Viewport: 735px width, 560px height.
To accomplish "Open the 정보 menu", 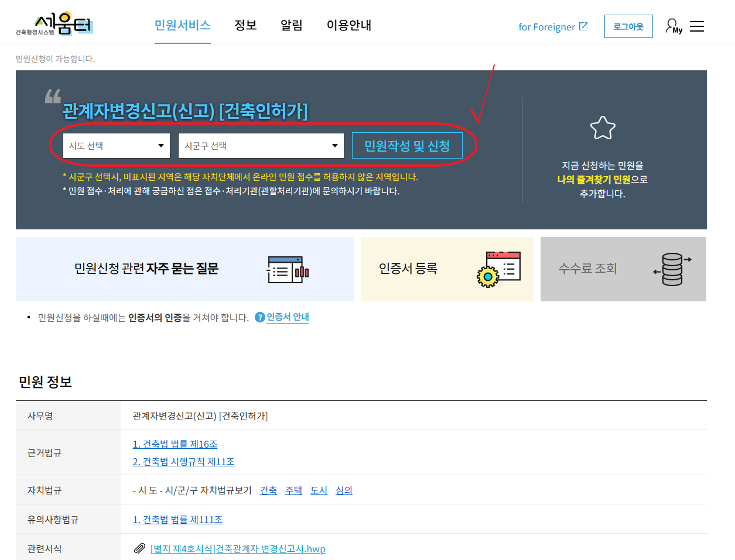I will tap(245, 25).
